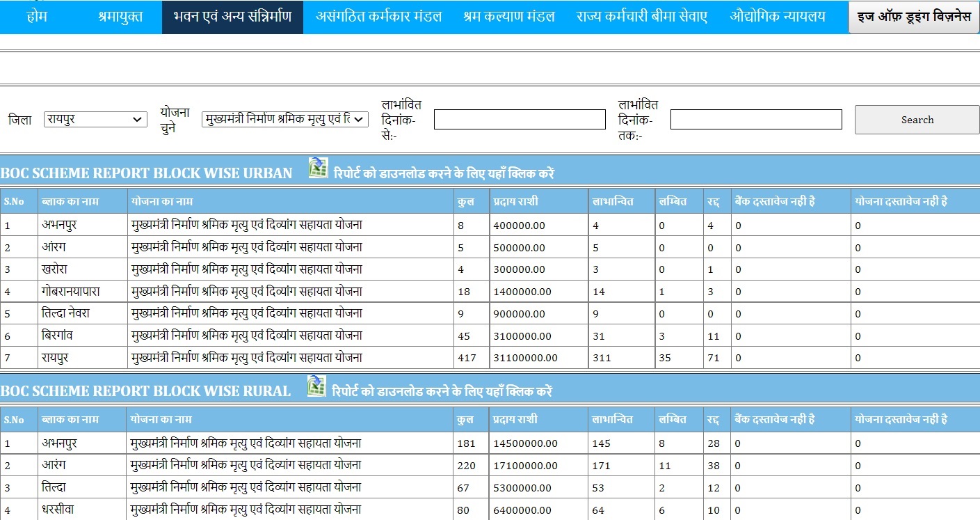Click amount 17100000.00 cell
Image resolution: width=980 pixels, height=520 pixels.
(539, 465)
